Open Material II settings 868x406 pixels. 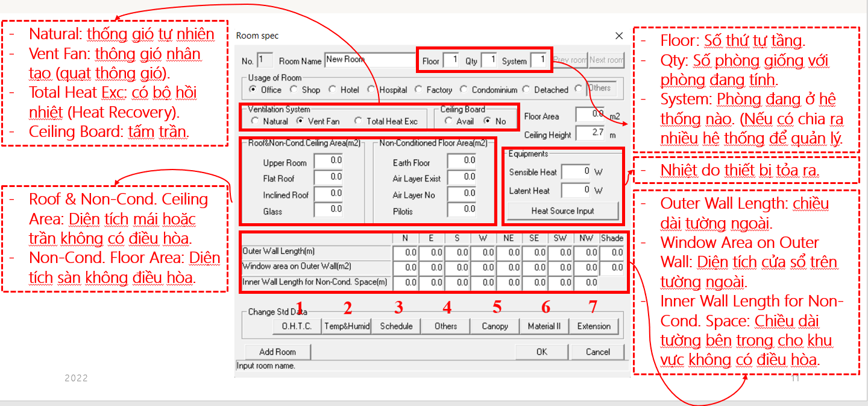tap(544, 326)
